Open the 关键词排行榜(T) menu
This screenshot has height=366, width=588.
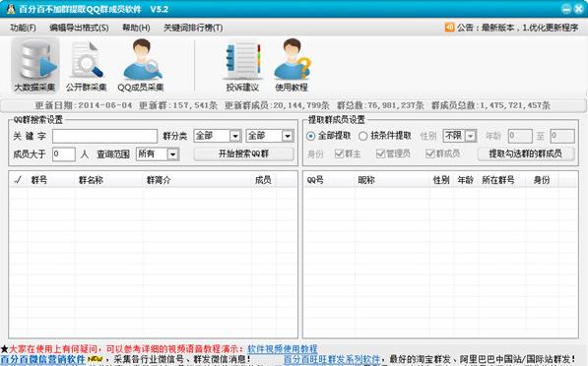click(193, 28)
